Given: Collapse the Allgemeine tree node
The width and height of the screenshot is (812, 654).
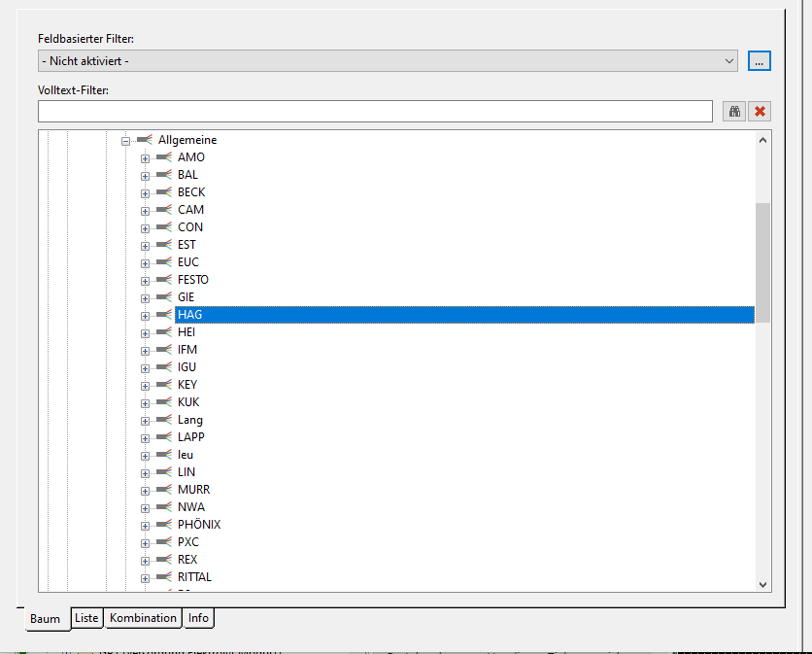Looking at the screenshot, I should [126, 141].
